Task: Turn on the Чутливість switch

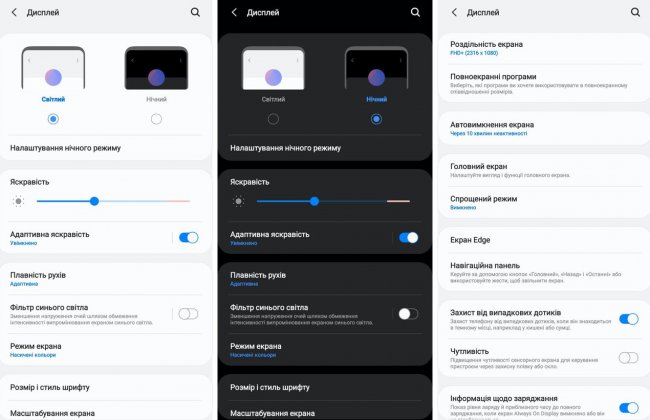Action: [628, 357]
